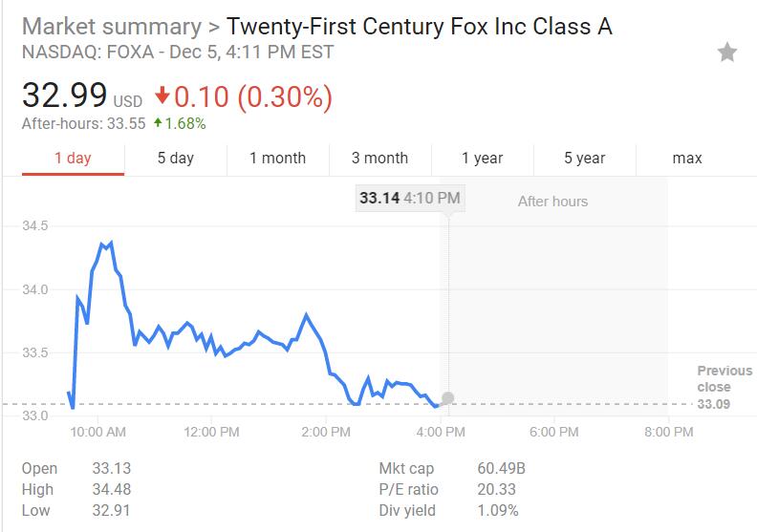Select the max range tab
This screenshot has height=532, width=757.
pos(686,158)
